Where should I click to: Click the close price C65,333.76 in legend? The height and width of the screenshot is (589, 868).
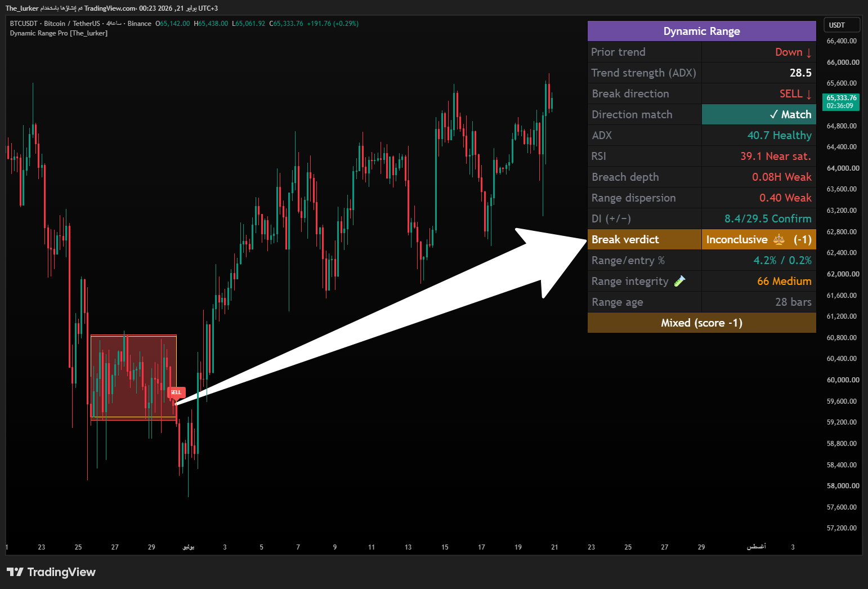[x=287, y=24]
